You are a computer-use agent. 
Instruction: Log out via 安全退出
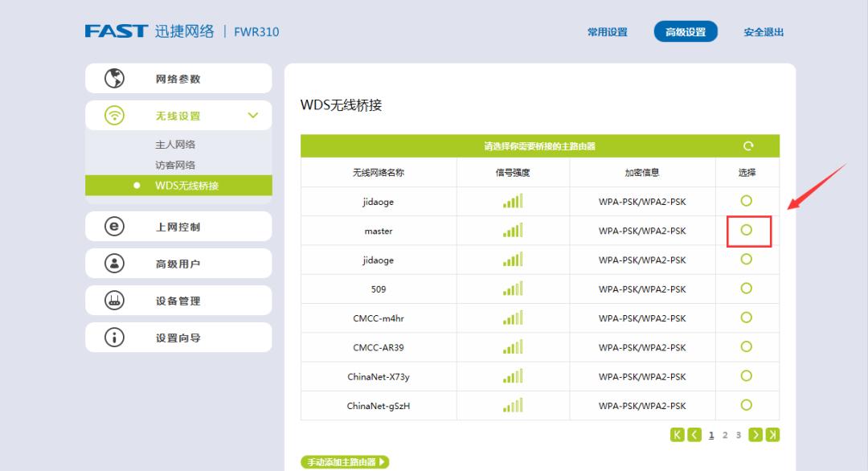pyautogui.click(x=762, y=31)
